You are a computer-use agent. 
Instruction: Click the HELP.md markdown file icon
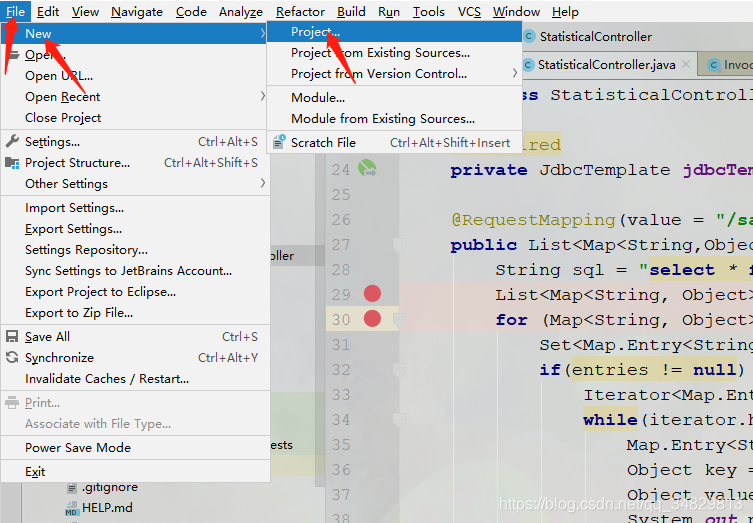(72, 509)
